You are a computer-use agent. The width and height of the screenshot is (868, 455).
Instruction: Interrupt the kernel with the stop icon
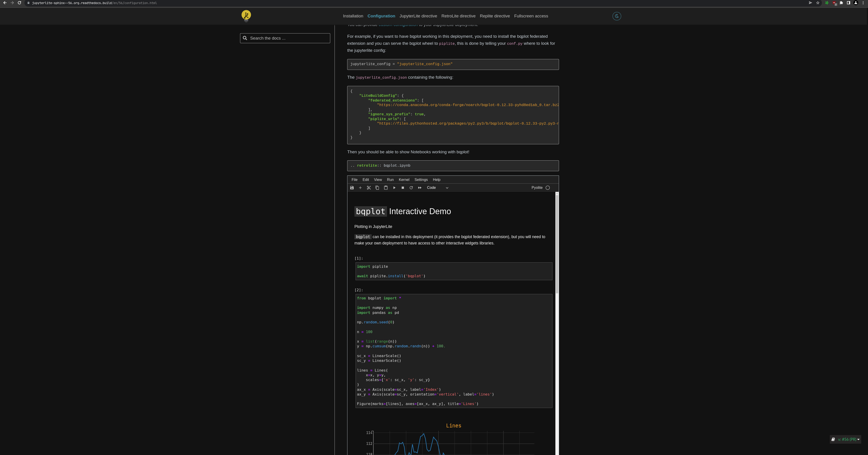click(x=403, y=188)
